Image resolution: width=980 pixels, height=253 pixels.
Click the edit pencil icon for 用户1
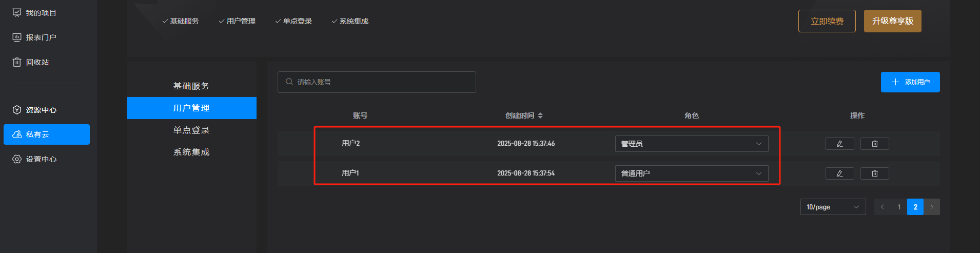click(x=839, y=173)
